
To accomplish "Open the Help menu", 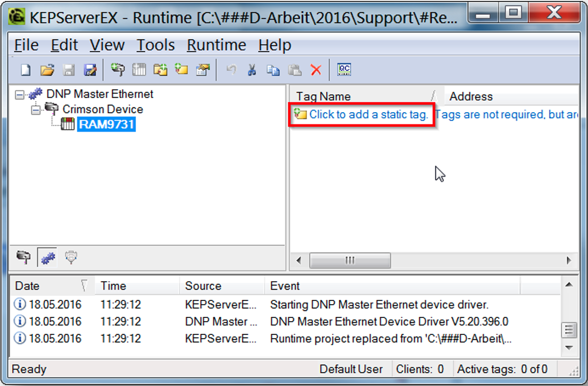I will click(x=275, y=45).
